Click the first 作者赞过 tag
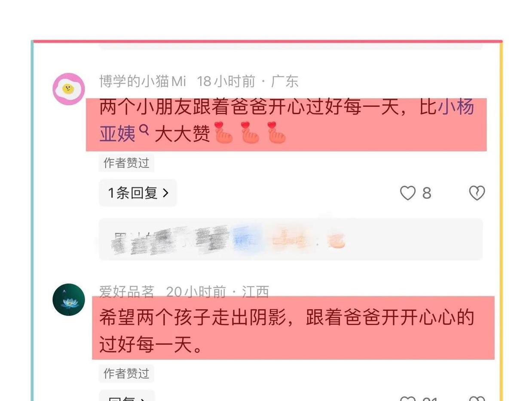This screenshot has width=532, height=401. tap(126, 163)
